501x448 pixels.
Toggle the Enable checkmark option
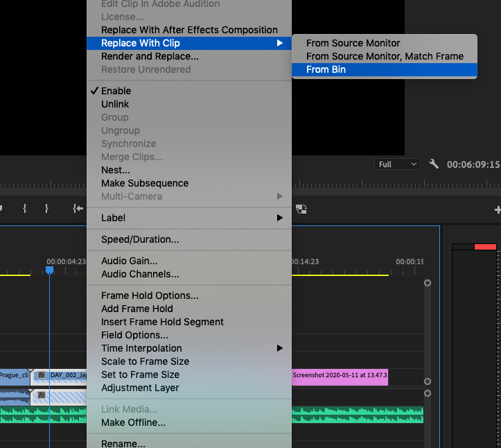[116, 91]
